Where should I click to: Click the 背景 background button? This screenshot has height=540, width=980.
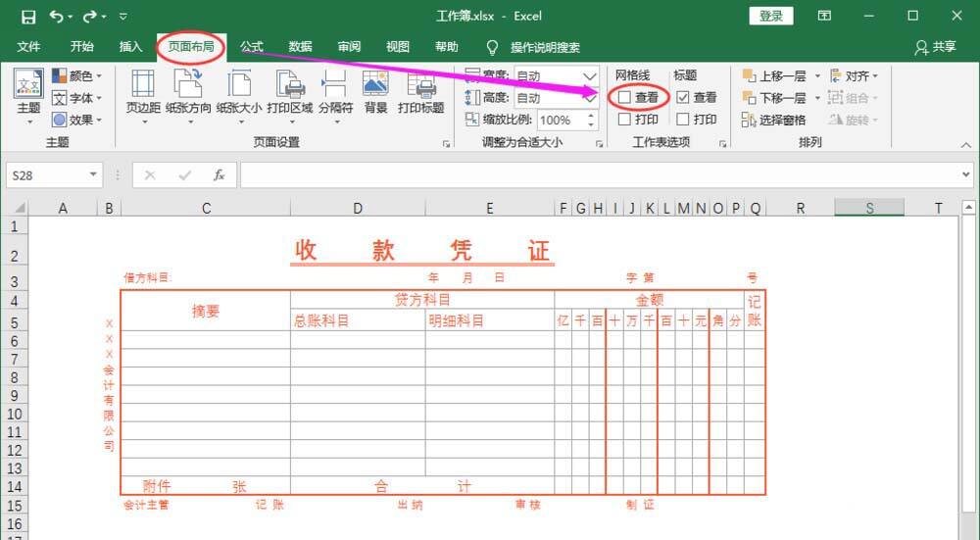pyautogui.click(x=375, y=92)
